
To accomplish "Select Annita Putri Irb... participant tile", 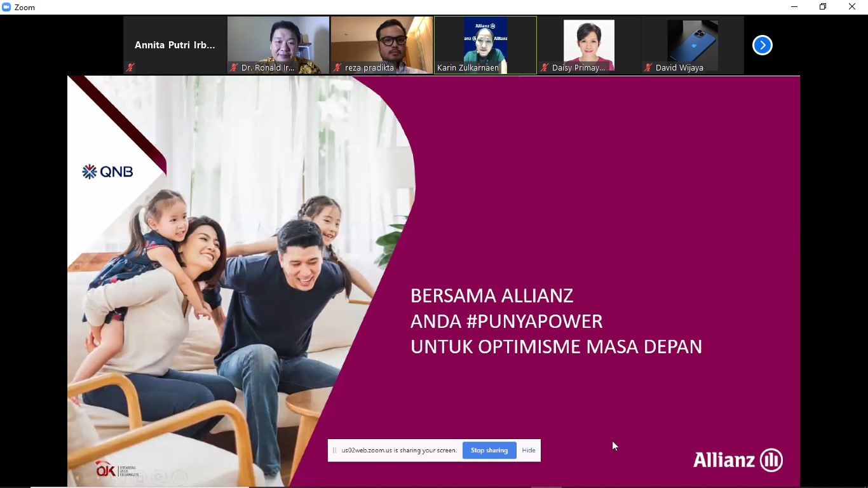I will [175, 45].
